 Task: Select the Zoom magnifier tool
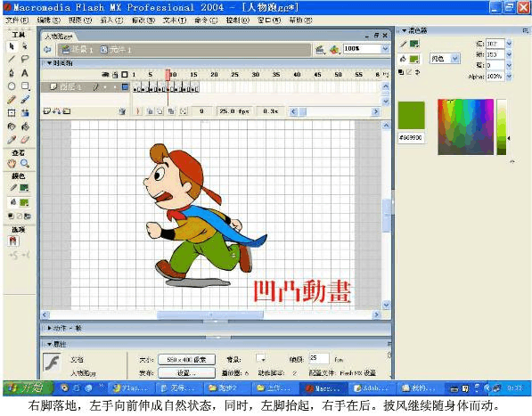click(x=25, y=163)
